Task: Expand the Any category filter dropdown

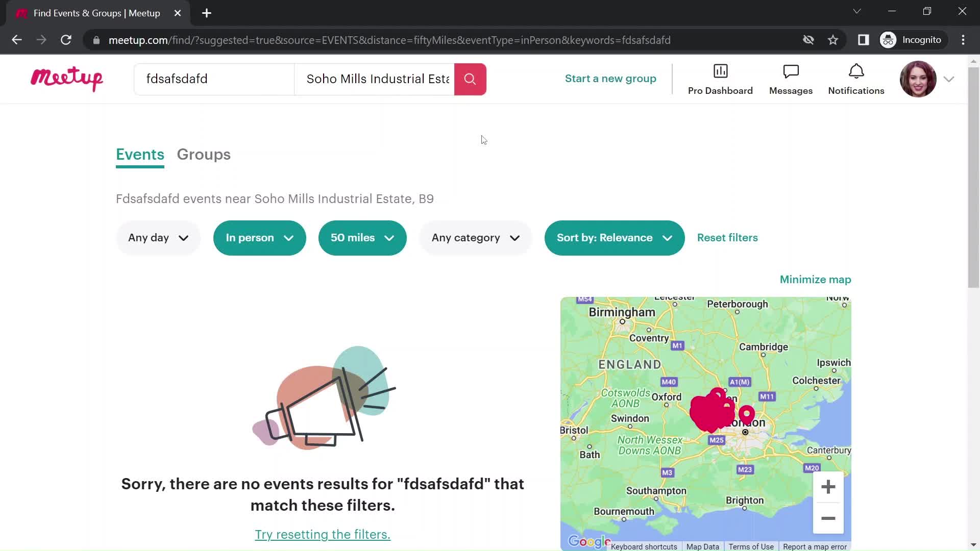Action: pos(475,237)
